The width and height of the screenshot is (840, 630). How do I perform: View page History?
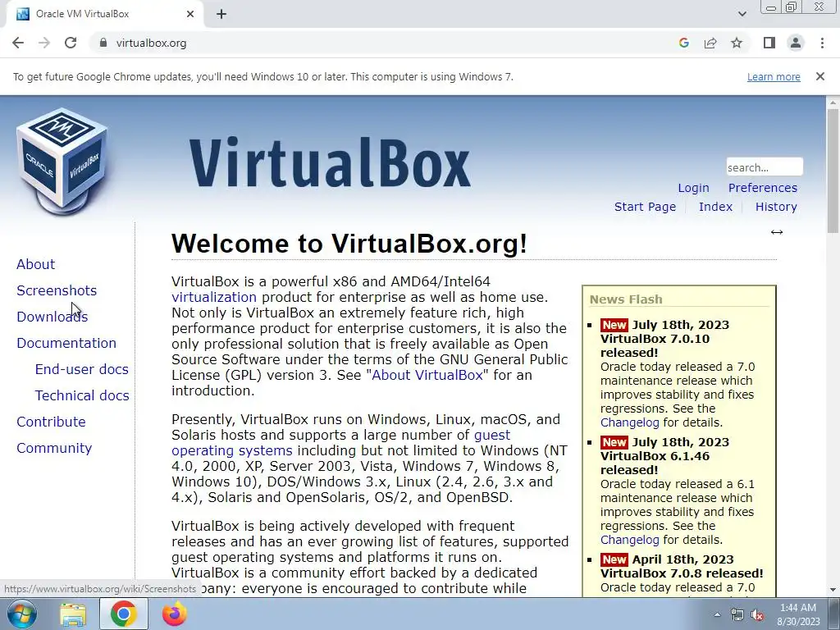[x=776, y=207]
